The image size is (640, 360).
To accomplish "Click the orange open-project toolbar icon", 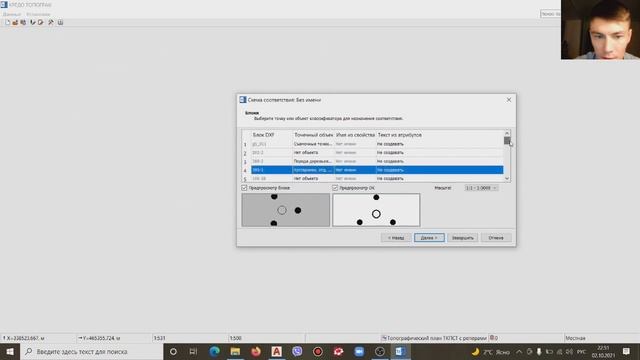I will coord(15,22).
